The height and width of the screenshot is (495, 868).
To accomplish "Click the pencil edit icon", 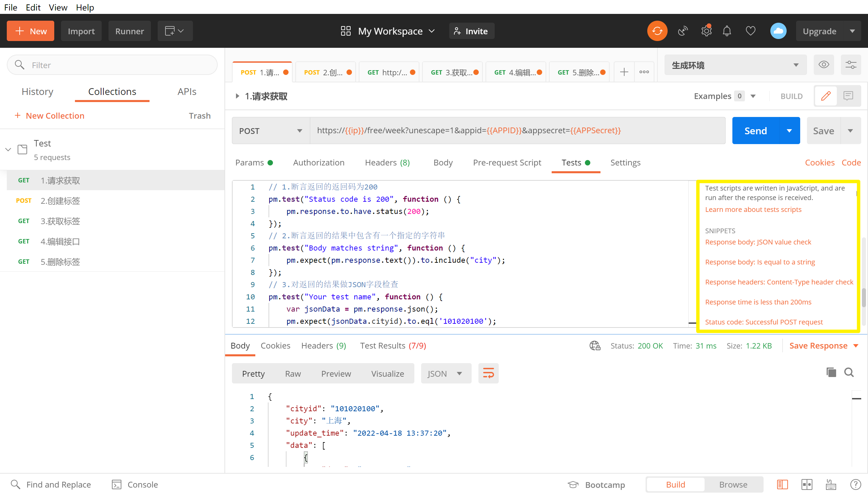I will tap(826, 96).
